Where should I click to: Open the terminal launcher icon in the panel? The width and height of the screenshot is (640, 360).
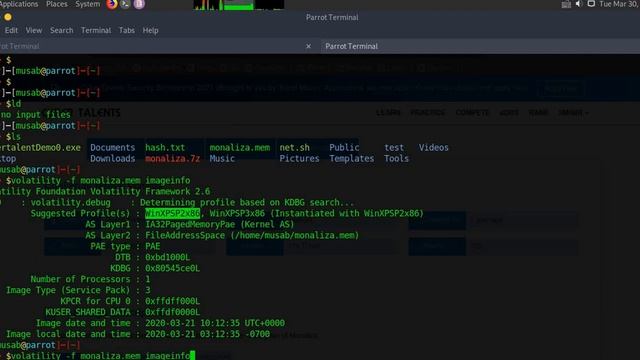(x=125, y=4)
